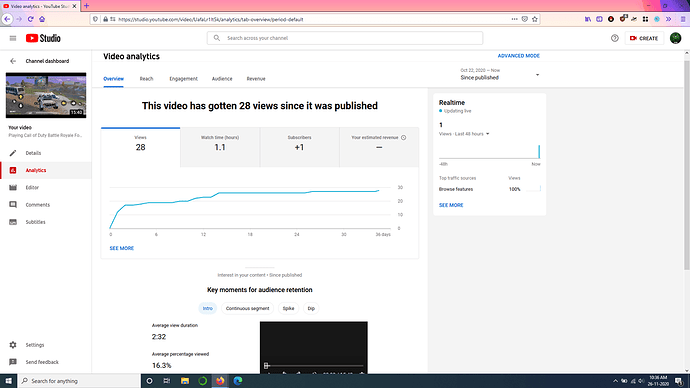The image size is (690, 388).
Task: Go back to Channel dashboard arrow
Action: (13, 61)
